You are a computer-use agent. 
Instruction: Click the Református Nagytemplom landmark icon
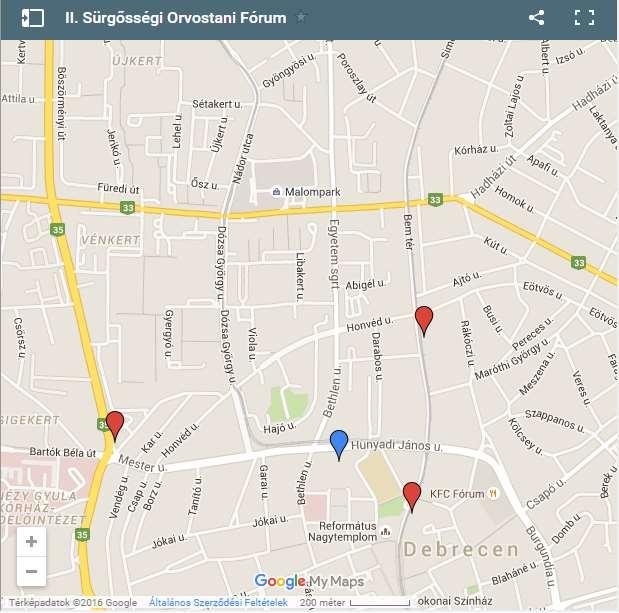386,532
